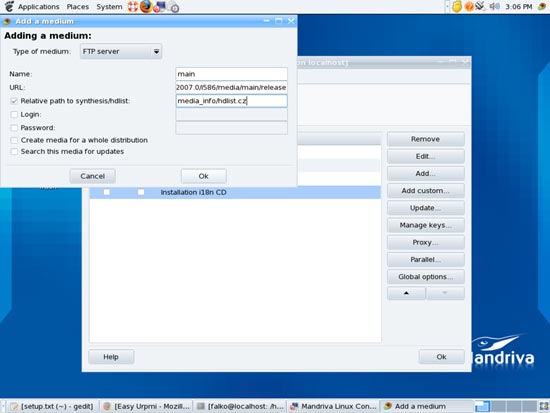Switch to setup.txt gedit taskbar window

click(x=53, y=406)
